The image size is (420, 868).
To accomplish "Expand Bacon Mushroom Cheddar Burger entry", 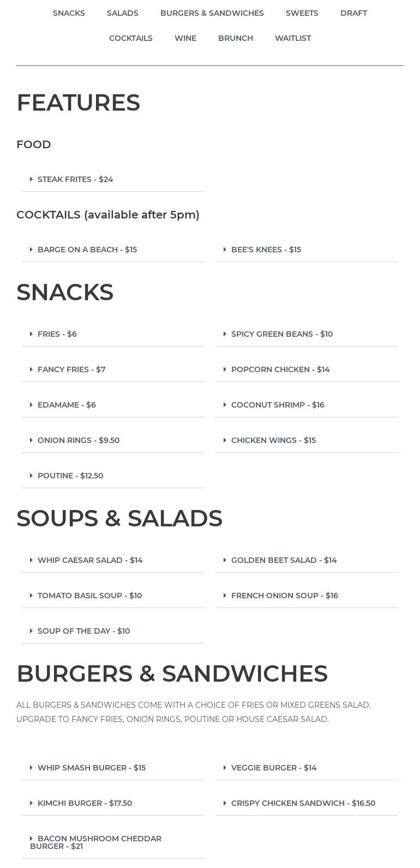I will [x=113, y=842].
